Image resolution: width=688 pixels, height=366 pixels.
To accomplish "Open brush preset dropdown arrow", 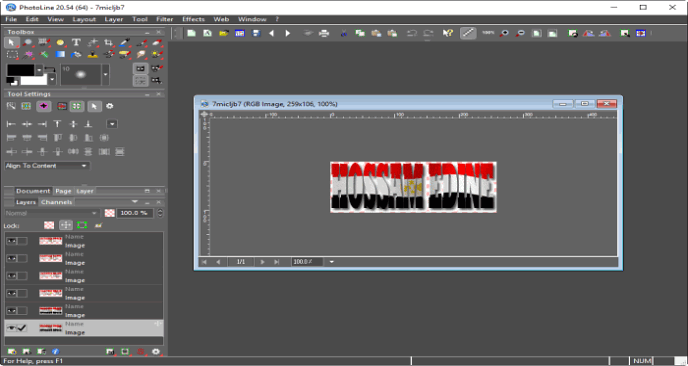I will click(x=105, y=75).
